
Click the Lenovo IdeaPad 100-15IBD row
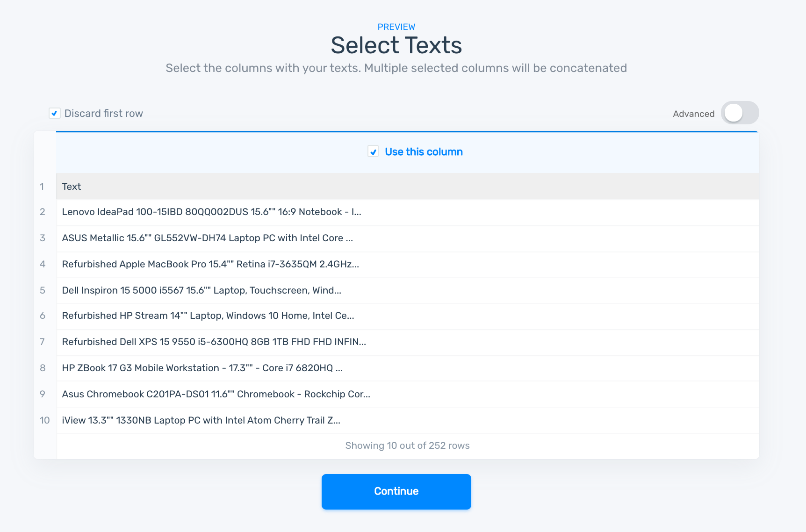211,212
